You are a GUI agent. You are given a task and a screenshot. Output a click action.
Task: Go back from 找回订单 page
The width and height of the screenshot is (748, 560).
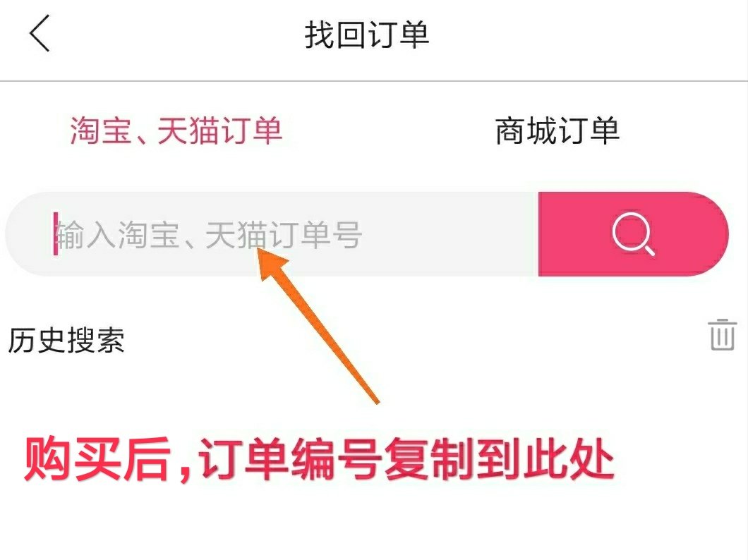tap(40, 33)
